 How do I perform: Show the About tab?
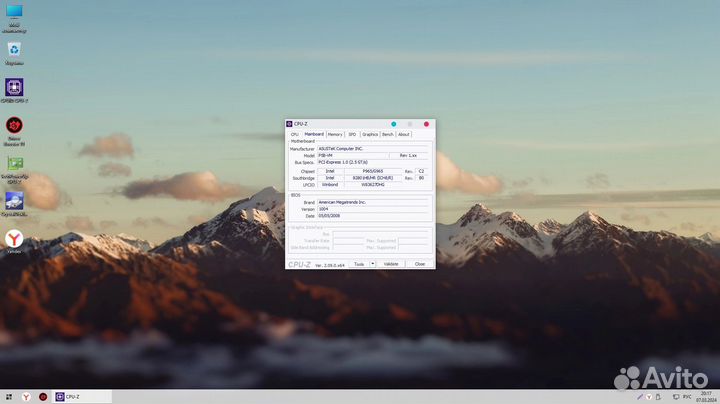pos(404,134)
